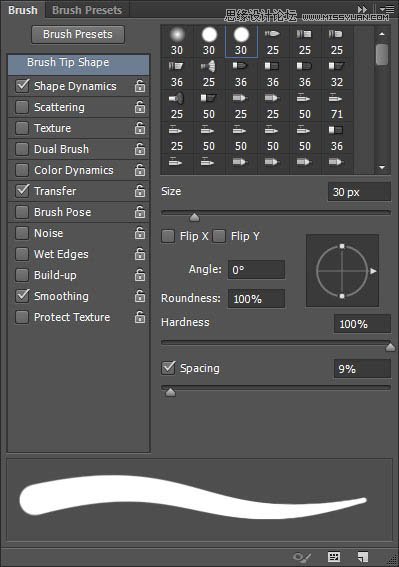Enable the Build-up checkbox
This screenshot has width=399, height=567.
point(22,275)
